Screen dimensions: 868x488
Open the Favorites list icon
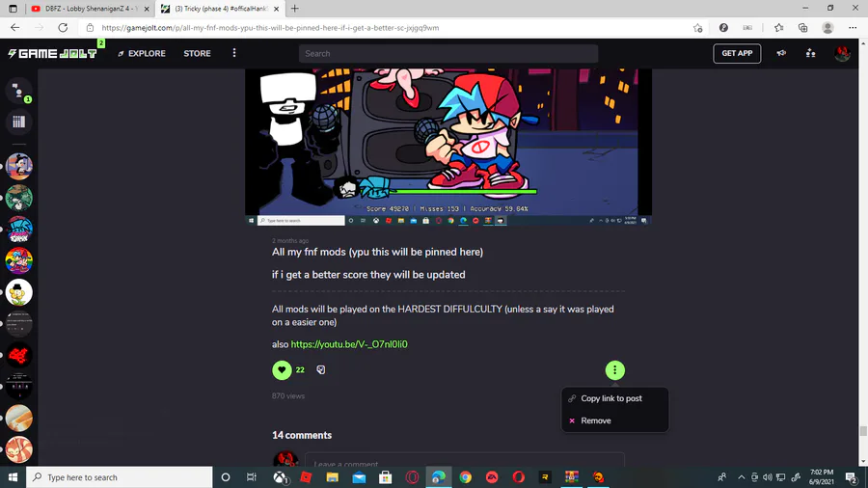(779, 28)
